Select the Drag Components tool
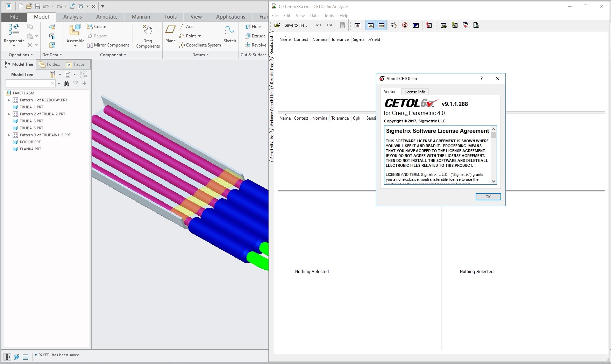 tap(148, 31)
